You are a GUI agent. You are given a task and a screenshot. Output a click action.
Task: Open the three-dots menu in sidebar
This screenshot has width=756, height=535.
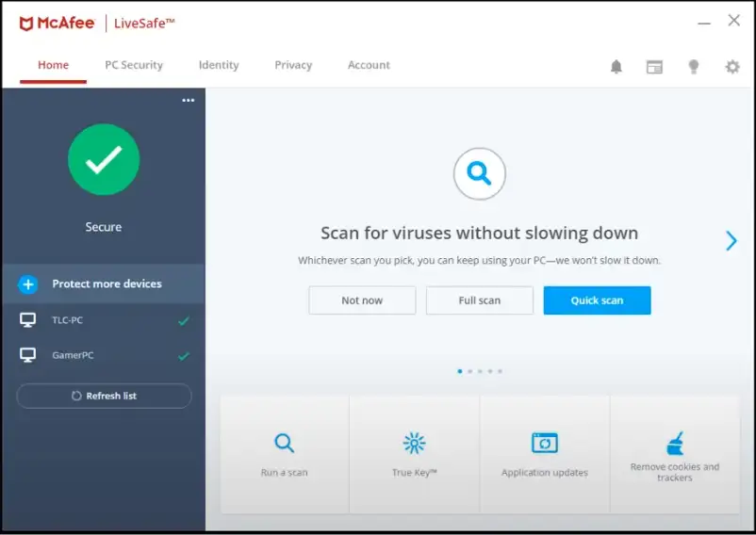coord(188,101)
